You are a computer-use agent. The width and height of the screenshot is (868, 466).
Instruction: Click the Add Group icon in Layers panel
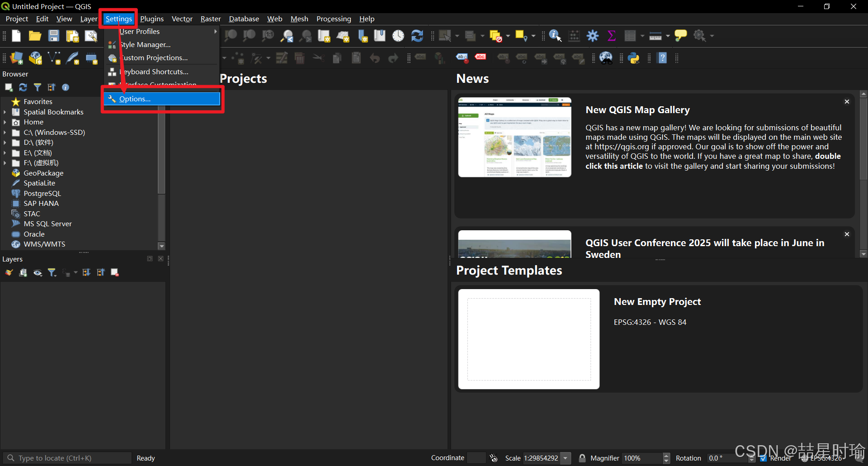coord(23,272)
